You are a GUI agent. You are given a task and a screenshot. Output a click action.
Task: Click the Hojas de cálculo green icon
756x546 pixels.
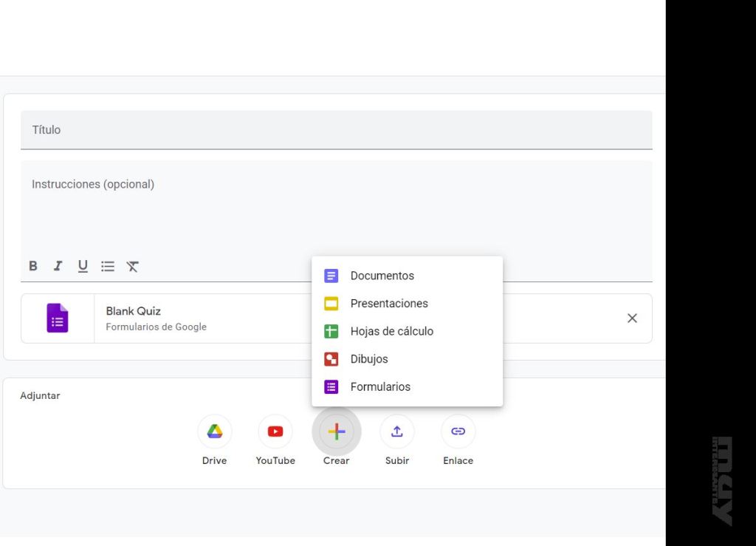(x=331, y=331)
